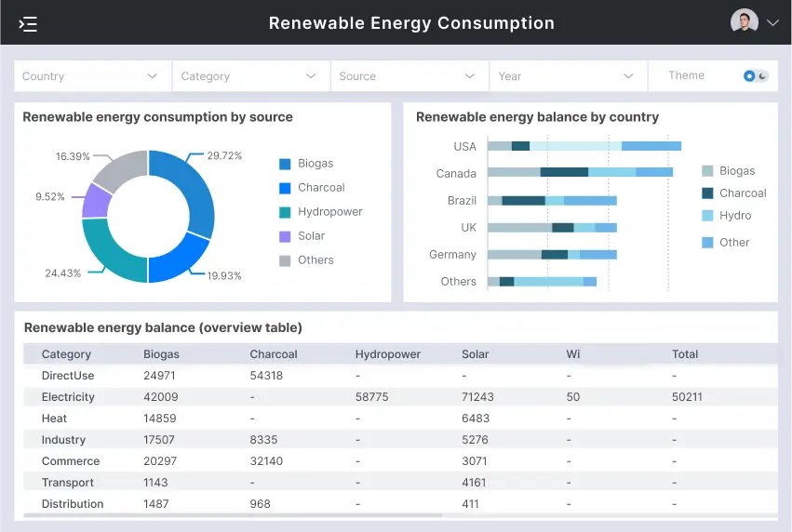The width and height of the screenshot is (792, 532).
Task: Toggle Charcoal legend in country bar chart
Action: [x=707, y=193]
